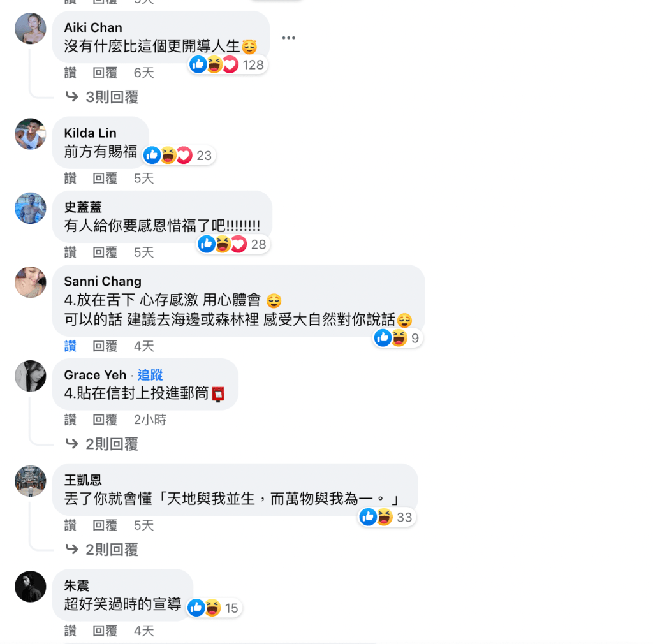Like 朱震's comment with 讚
653x644 pixels.
70,631
